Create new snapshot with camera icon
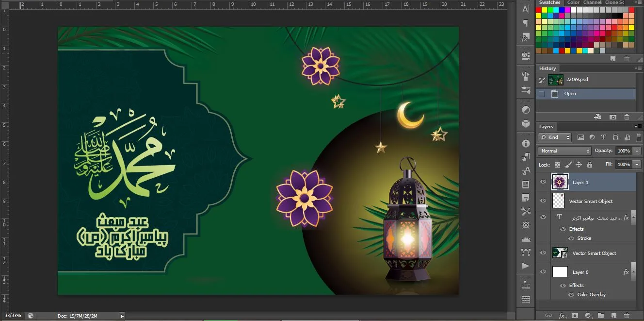The image size is (644, 321). click(613, 117)
